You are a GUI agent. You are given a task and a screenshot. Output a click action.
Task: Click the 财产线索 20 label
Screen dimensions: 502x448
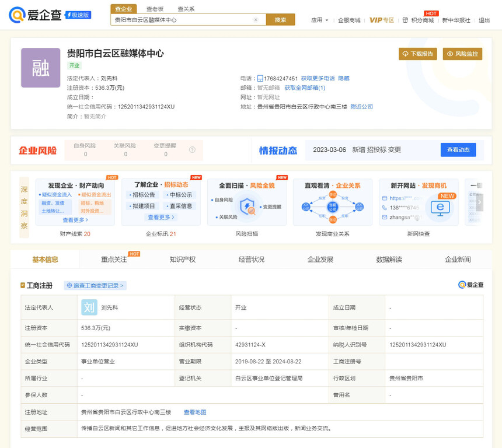tap(75, 234)
